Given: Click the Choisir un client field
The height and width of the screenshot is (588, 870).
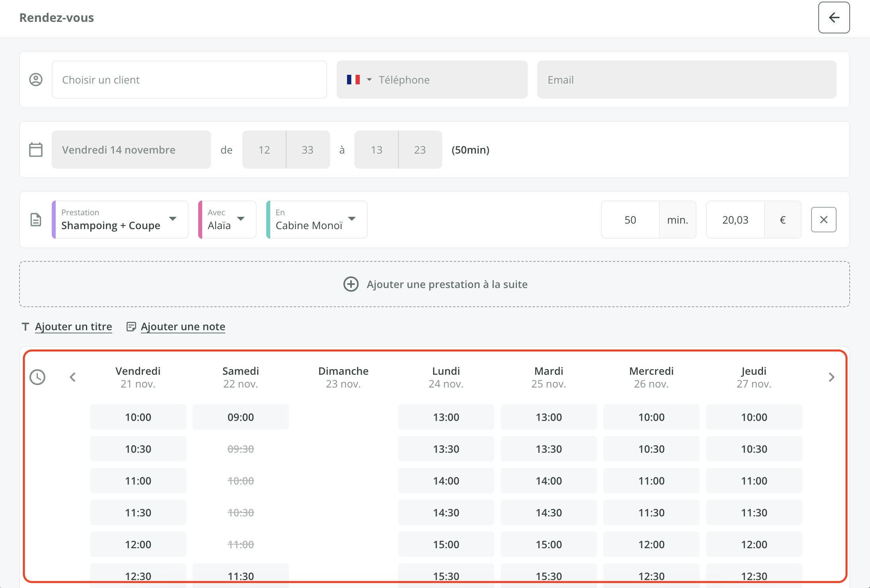Looking at the screenshot, I should click(x=189, y=80).
